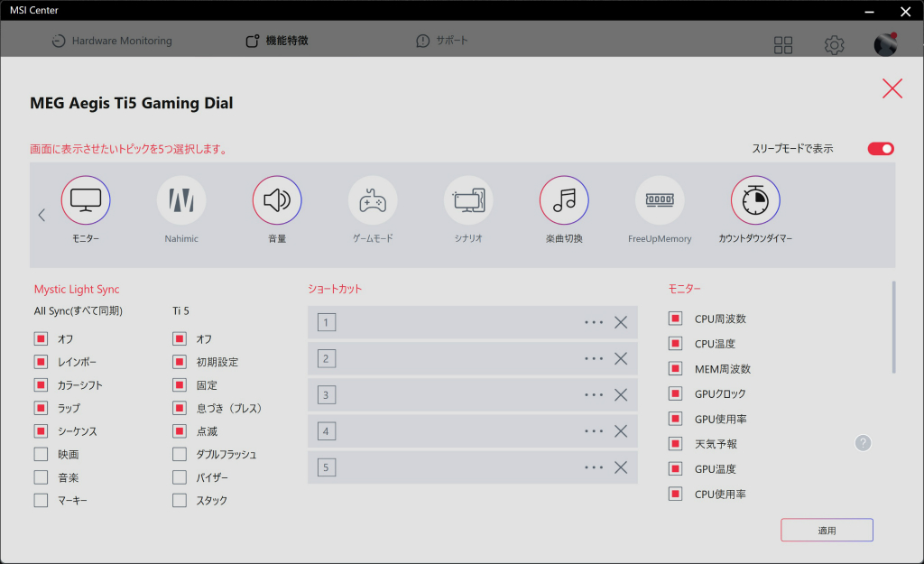The image size is (924, 564).
Task: Switch to the サポート tab
Action: tap(442, 41)
